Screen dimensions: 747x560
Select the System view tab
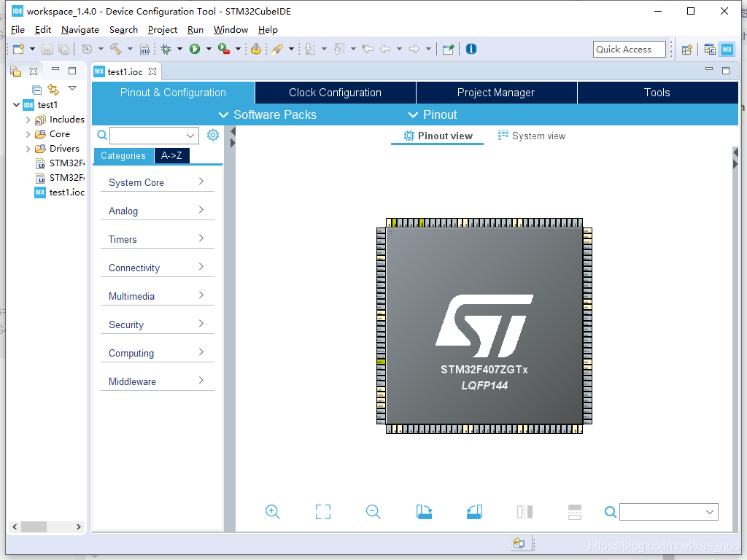click(x=532, y=136)
